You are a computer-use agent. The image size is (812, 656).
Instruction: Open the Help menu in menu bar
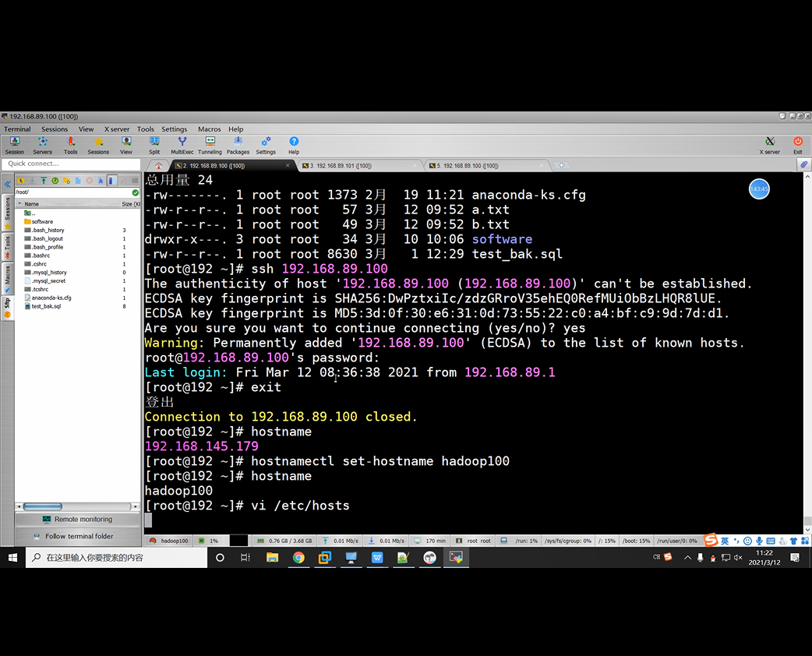coord(235,129)
